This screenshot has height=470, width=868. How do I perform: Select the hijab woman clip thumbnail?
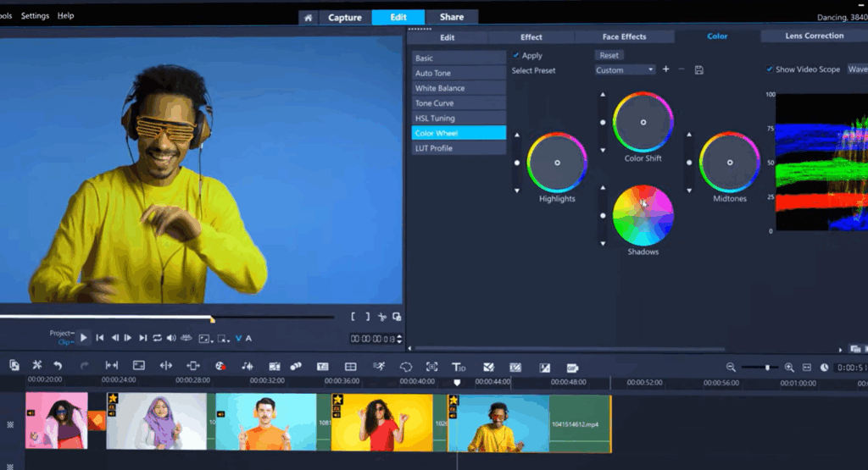(x=156, y=422)
